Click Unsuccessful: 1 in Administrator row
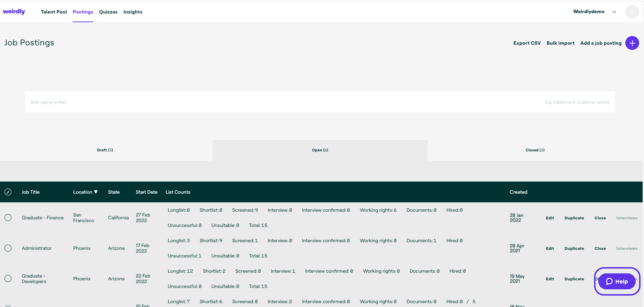 point(184,256)
